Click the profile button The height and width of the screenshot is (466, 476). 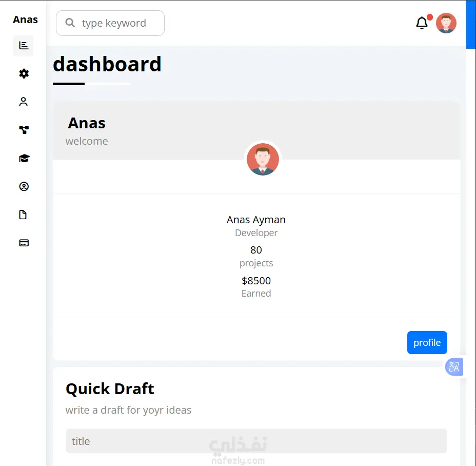coord(427,342)
